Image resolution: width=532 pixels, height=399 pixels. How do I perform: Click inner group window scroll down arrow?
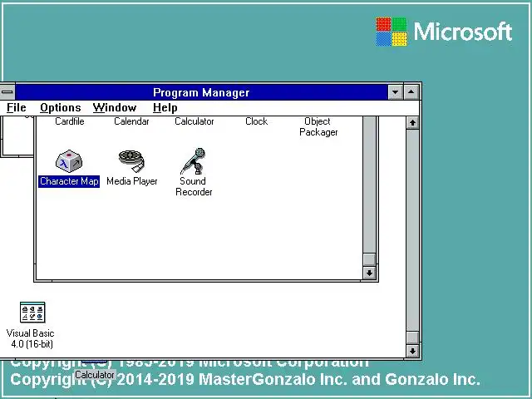click(369, 273)
